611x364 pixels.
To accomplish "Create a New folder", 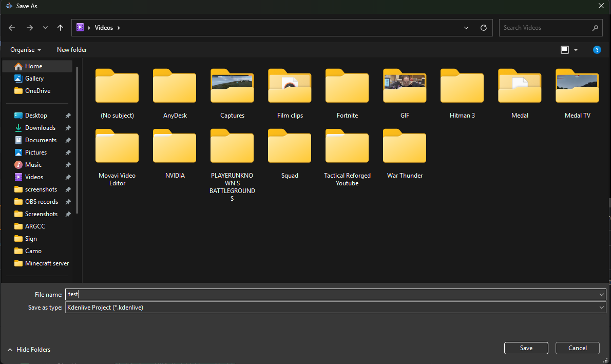I will click(x=72, y=50).
